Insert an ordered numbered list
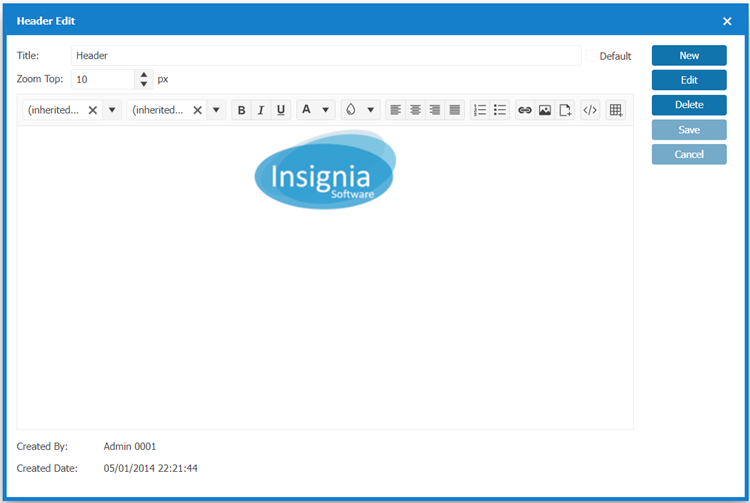Image resolution: width=750 pixels, height=503 pixels. pyautogui.click(x=480, y=110)
